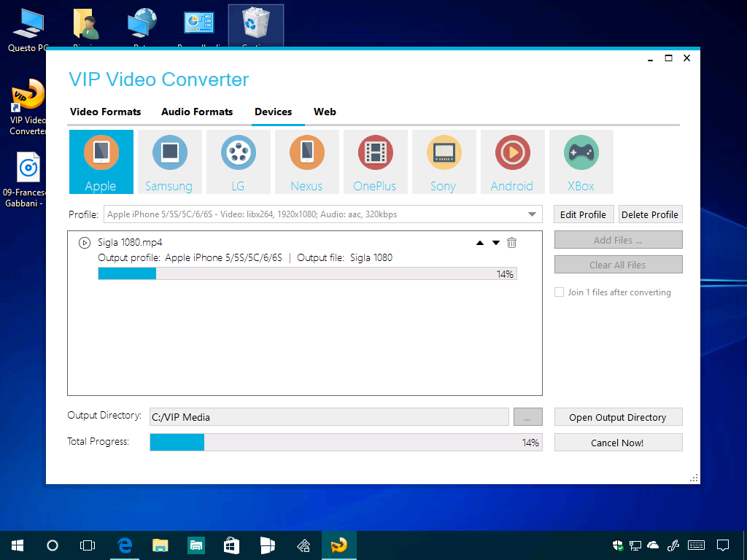747x560 pixels.
Task: Pick the Sony device category
Action: [444, 162]
